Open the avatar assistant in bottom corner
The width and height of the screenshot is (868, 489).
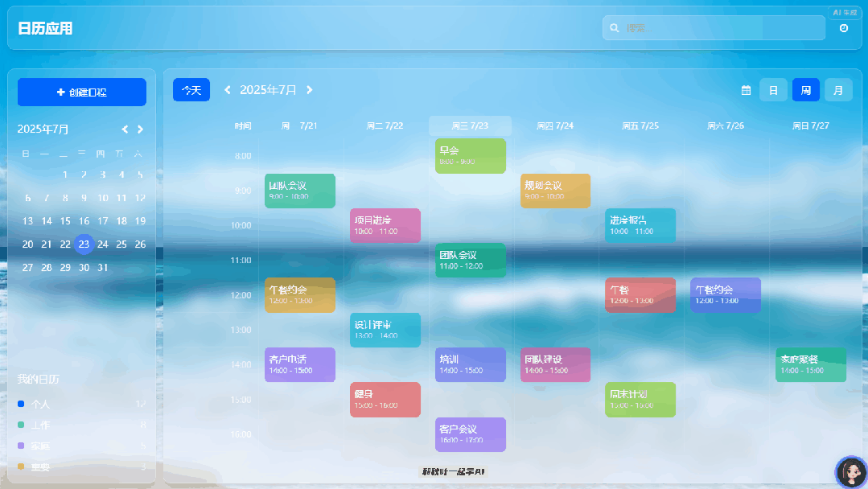pyautogui.click(x=850, y=472)
